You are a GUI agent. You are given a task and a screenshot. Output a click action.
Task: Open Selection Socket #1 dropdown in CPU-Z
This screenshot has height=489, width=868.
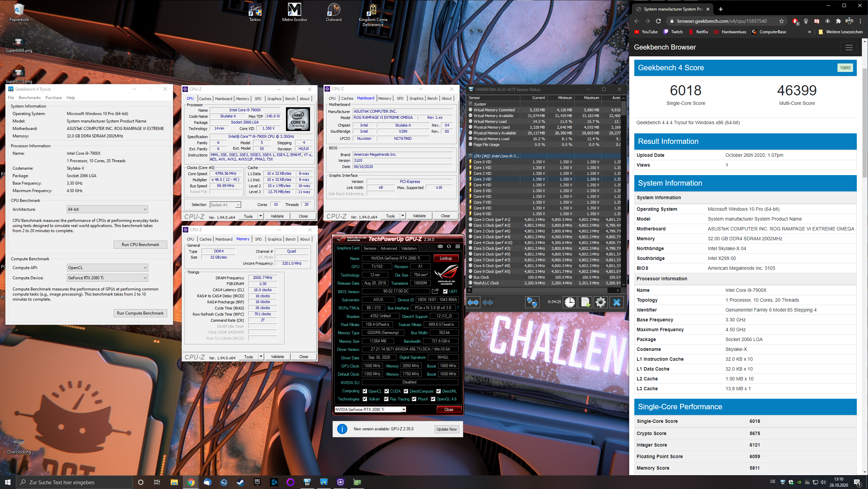[x=225, y=205]
